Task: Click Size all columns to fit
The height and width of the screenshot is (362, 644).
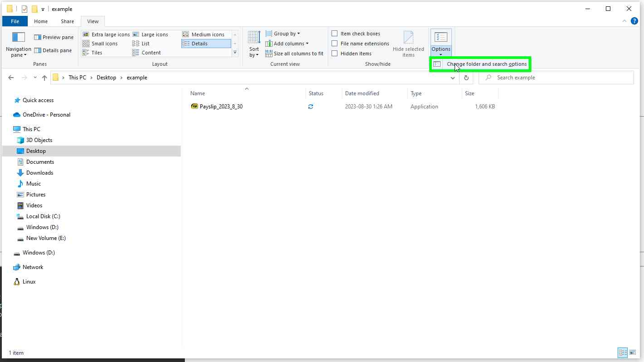Action: 294,54
